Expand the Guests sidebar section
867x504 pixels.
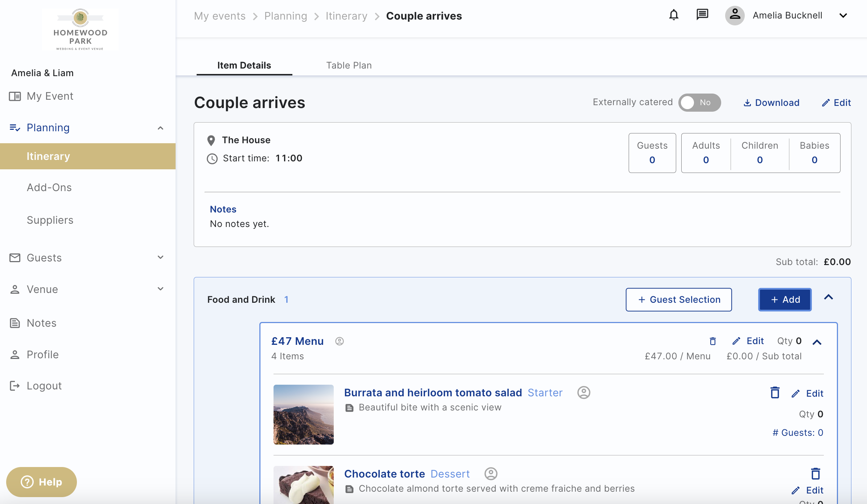pyautogui.click(x=160, y=257)
